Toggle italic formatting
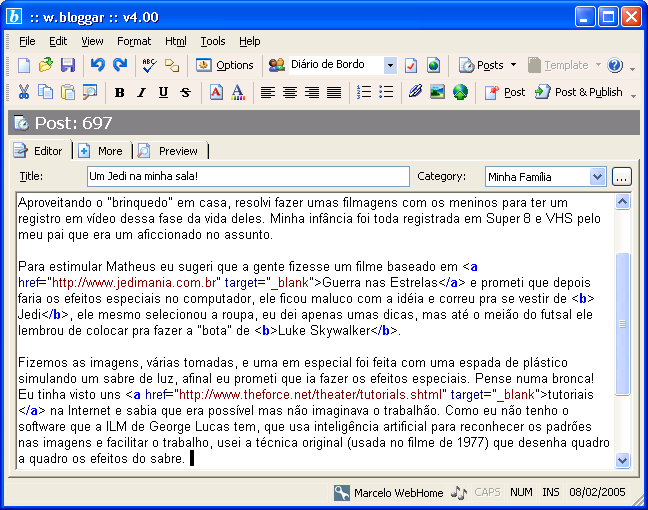This screenshot has width=648, height=510. tap(141, 92)
